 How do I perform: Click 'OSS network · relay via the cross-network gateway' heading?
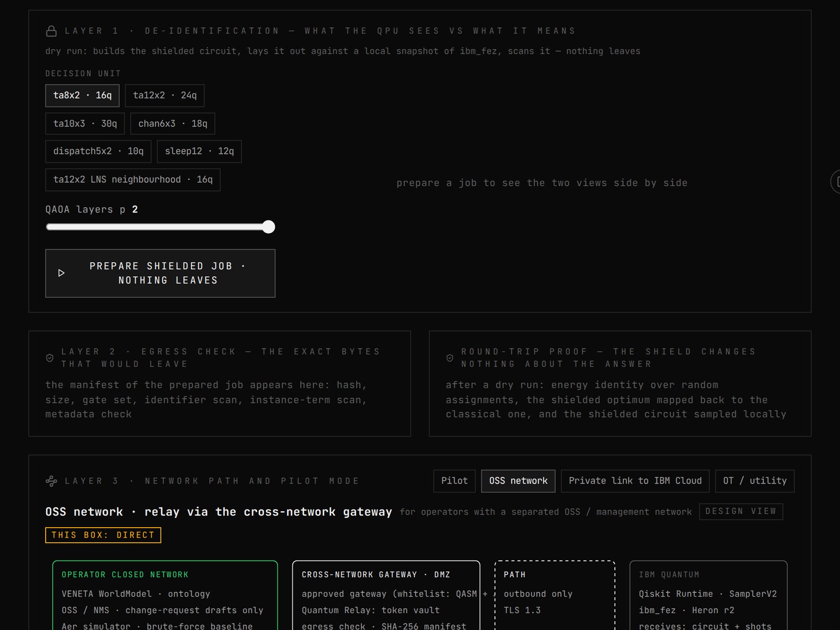coord(218,512)
